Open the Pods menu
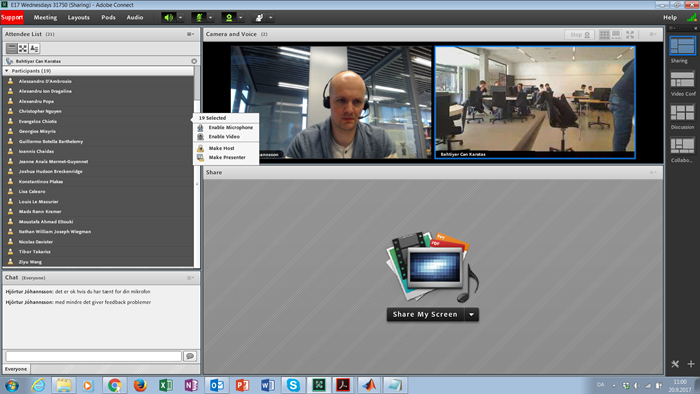 (x=108, y=17)
